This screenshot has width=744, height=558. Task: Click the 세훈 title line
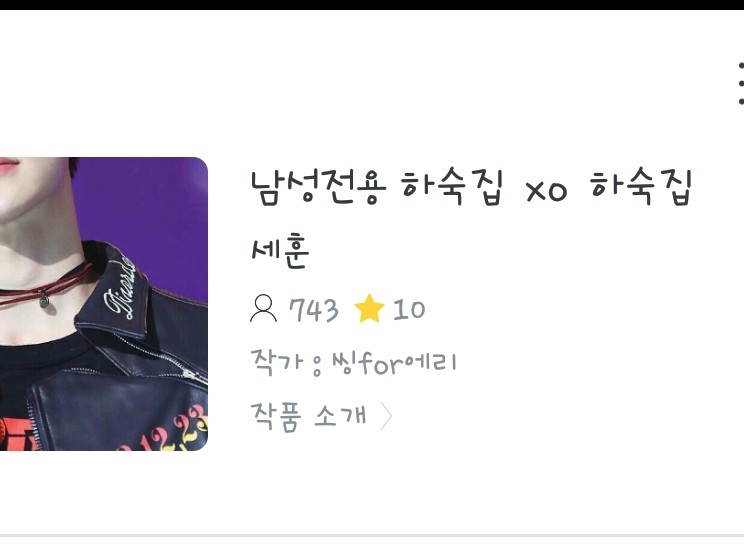(x=280, y=251)
